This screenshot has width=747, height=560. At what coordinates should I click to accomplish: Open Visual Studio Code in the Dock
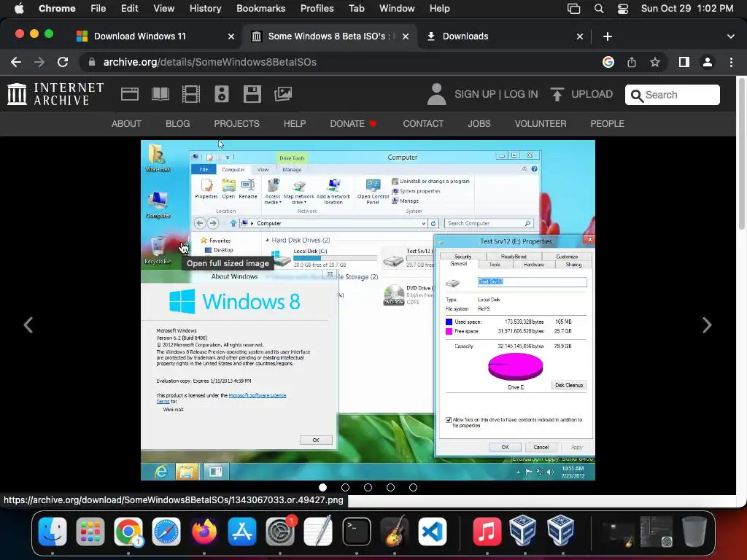click(x=433, y=531)
